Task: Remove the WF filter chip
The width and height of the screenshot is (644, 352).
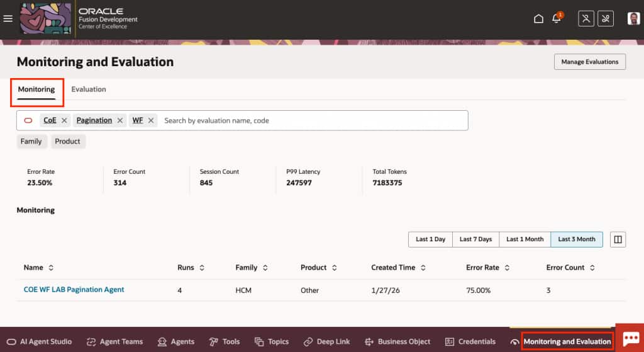Action: [151, 120]
